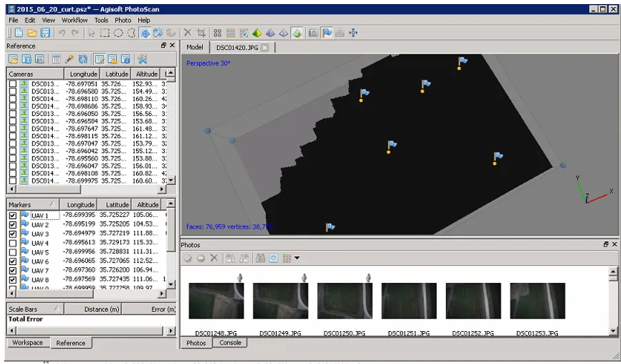Viewport: 621px width, 364px height.
Task: Switch to the Workspace tab
Action: [27, 343]
